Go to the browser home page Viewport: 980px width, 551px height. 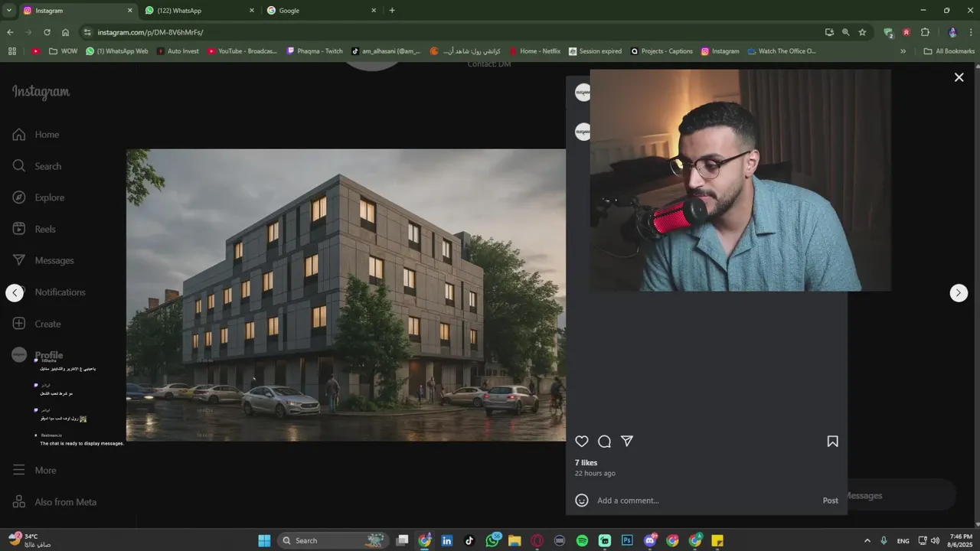coord(66,32)
